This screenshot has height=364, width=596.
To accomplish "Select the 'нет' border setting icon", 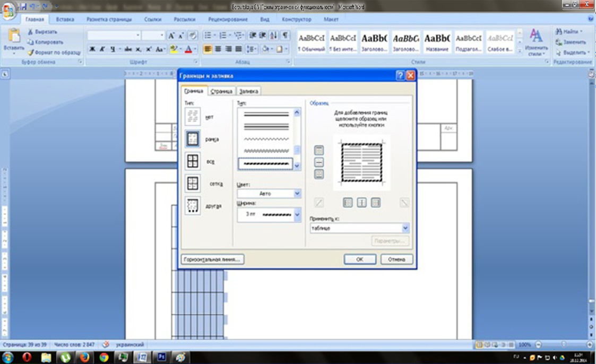I will (x=192, y=116).
